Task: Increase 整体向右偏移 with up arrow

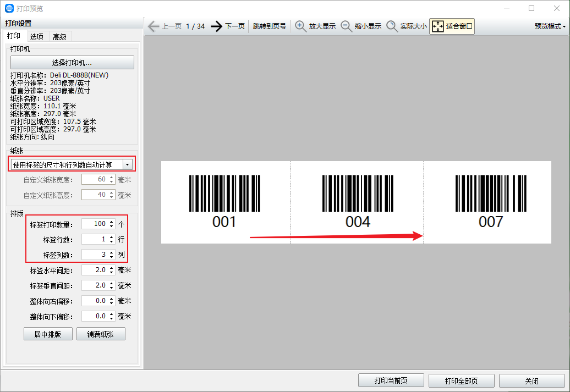Action: 112,299
